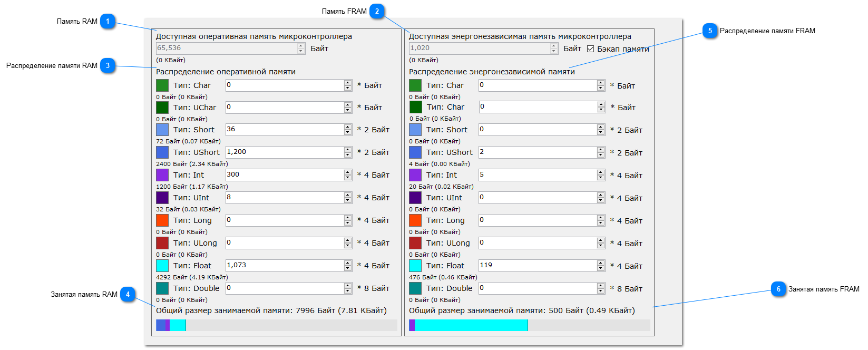The height and width of the screenshot is (350, 868).
Task: Focus the FRAM Long count field
Action: click(542, 220)
